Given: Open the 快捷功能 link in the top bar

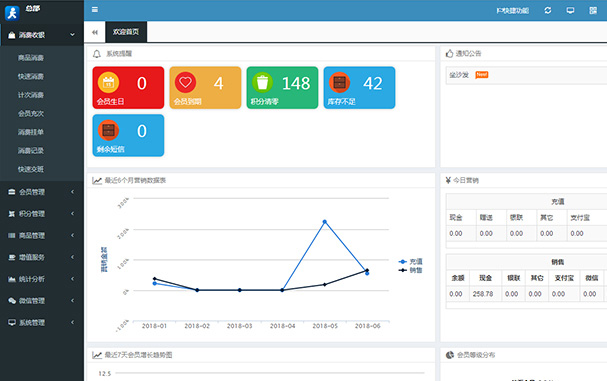Looking at the screenshot, I should 513,10.
